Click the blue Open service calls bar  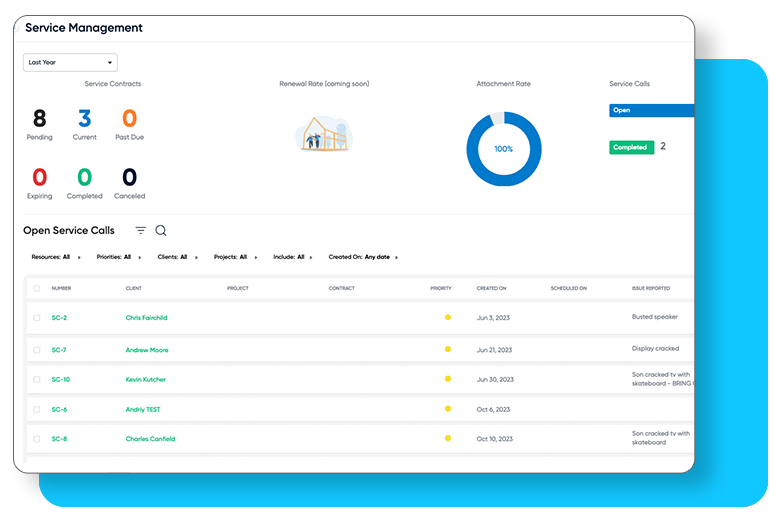click(651, 110)
